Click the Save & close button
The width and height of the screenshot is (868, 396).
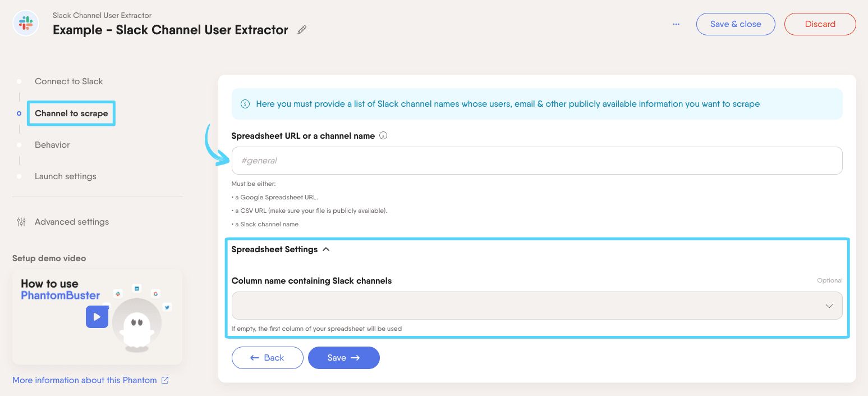pos(736,24)
